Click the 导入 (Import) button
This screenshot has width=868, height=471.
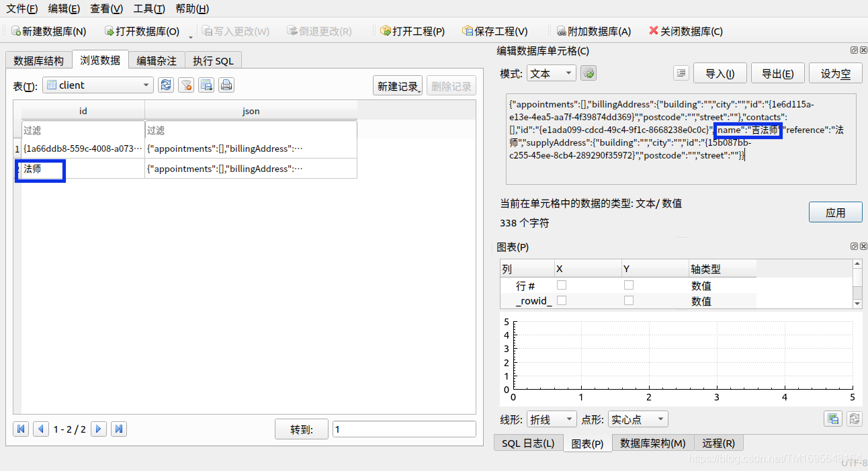[720, 74]
